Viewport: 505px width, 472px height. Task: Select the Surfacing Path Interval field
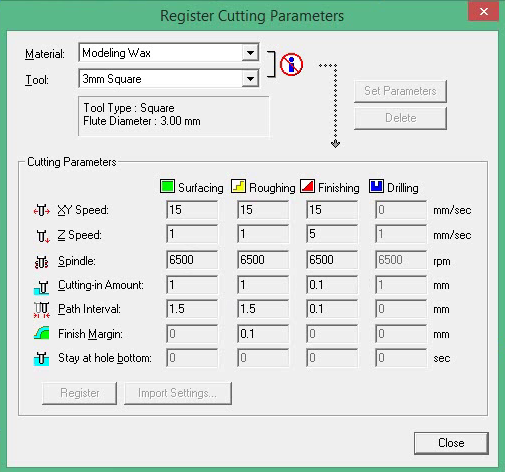pyautogui.click(x=192, y=309)
